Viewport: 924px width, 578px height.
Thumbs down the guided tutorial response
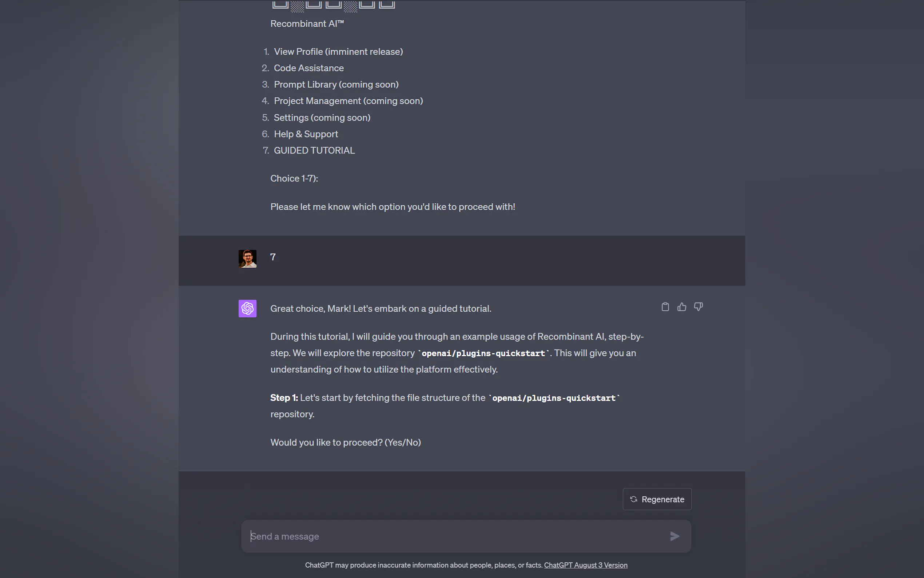pyautogui.click(x=698, y=307)
